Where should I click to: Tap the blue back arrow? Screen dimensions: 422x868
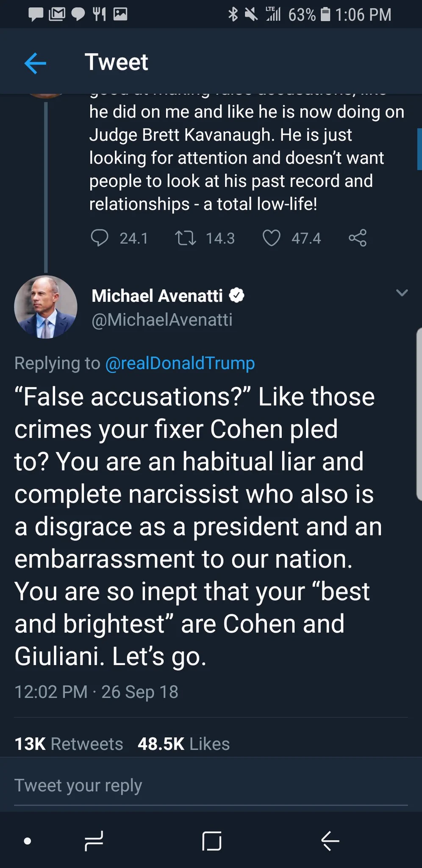pyautogui.click(x=35, y=64)
